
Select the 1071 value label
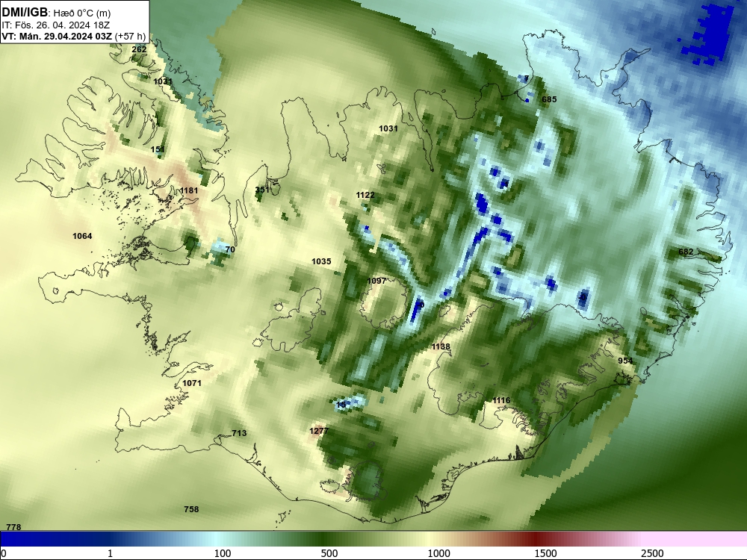click(x=192, y=383)
